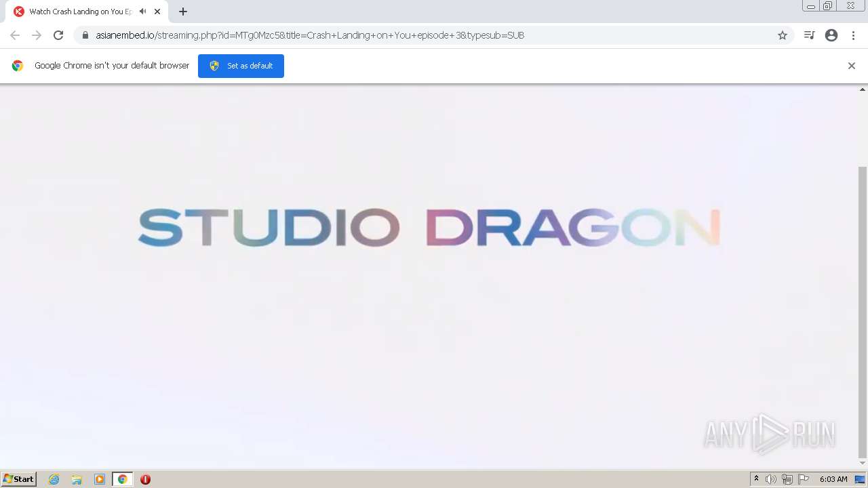868x488 pixels.
Task: Show hidden system tray icons
Action: click(x=756, y=479)
